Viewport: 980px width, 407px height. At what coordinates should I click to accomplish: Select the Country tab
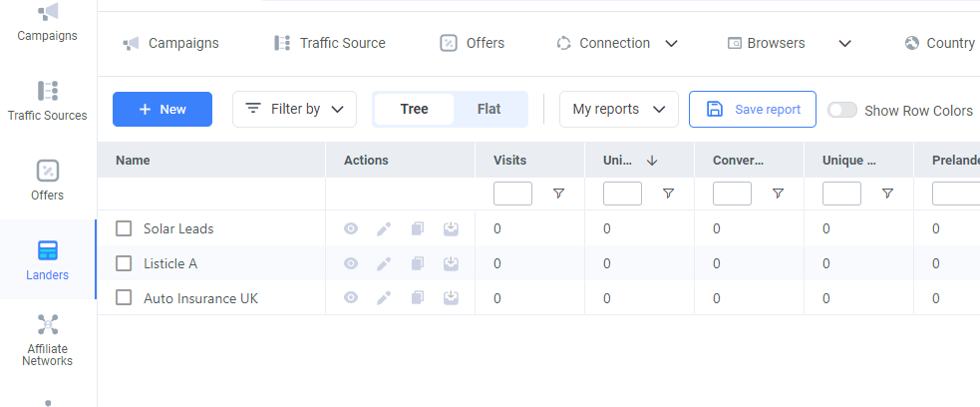[940, 43]
